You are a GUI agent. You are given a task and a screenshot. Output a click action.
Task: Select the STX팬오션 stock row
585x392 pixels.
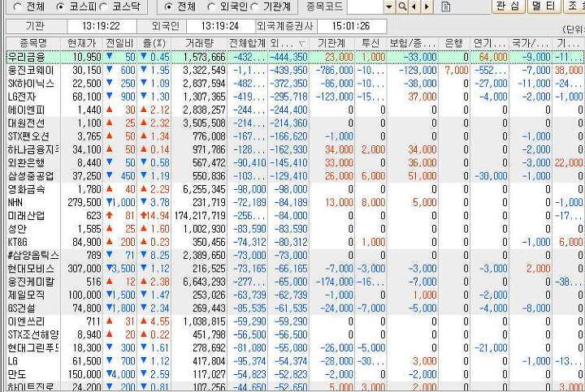pyautogui.click(x=295, y=136)
